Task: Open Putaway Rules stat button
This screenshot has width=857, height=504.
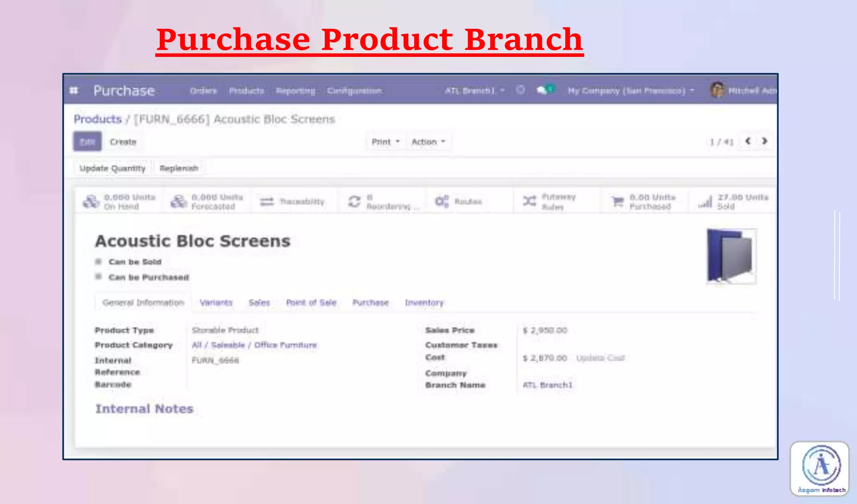Action: (557, 202)
